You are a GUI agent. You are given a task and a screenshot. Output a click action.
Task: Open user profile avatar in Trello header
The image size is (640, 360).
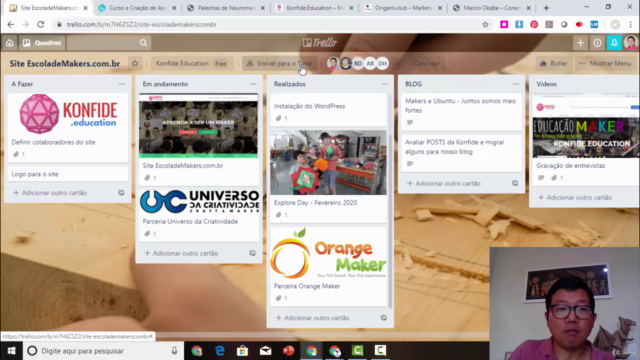pyautogui.click(x=631, y=43)
